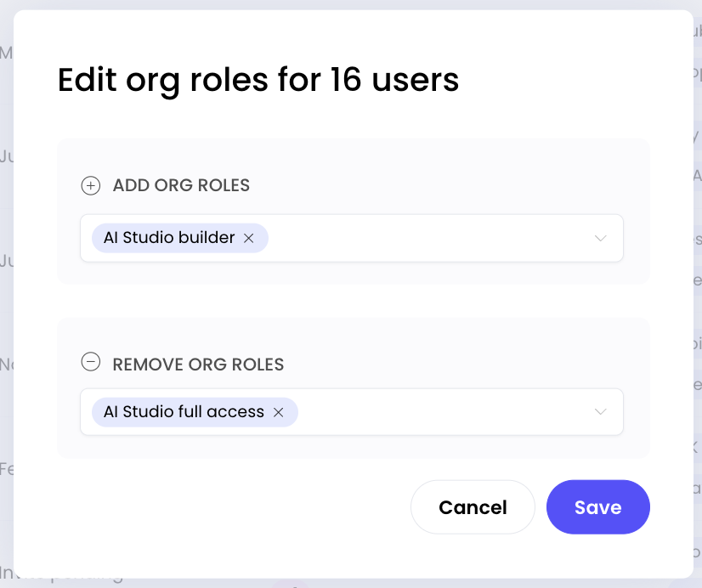Save the org role changes
Screen dimensions: 702x588
(598, 507)
